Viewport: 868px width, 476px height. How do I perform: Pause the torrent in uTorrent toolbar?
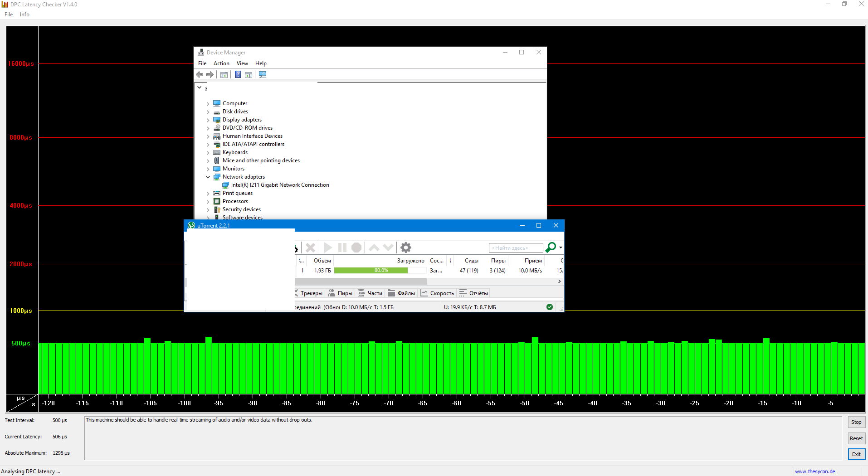(342, 248)
